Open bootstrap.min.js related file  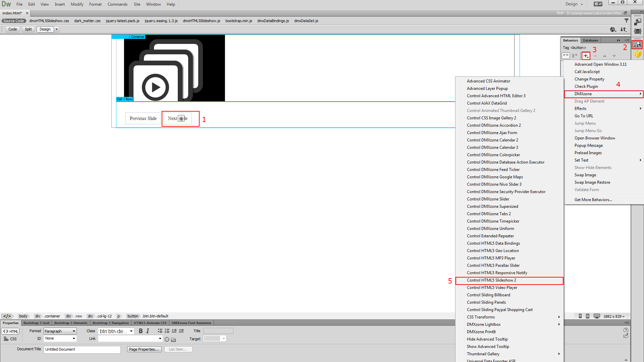238,21
